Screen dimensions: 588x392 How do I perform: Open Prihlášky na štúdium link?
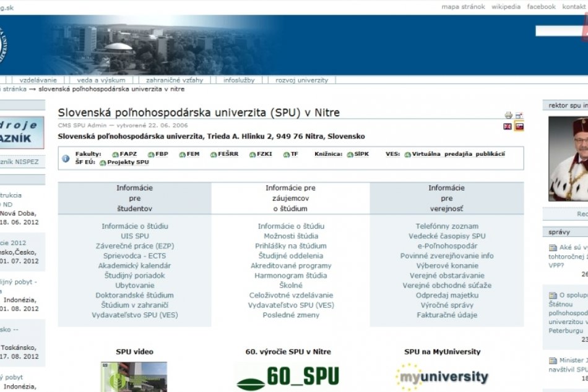(x=290, y=246)
